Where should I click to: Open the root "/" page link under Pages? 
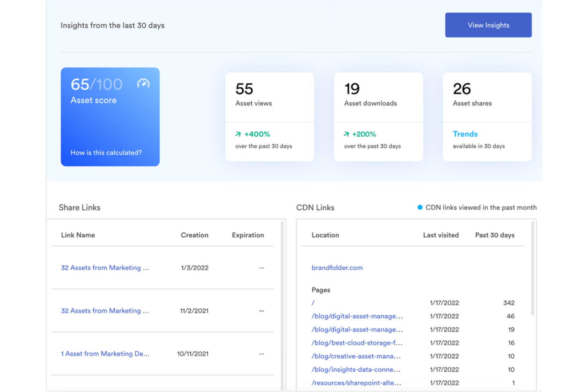(313, 303)
